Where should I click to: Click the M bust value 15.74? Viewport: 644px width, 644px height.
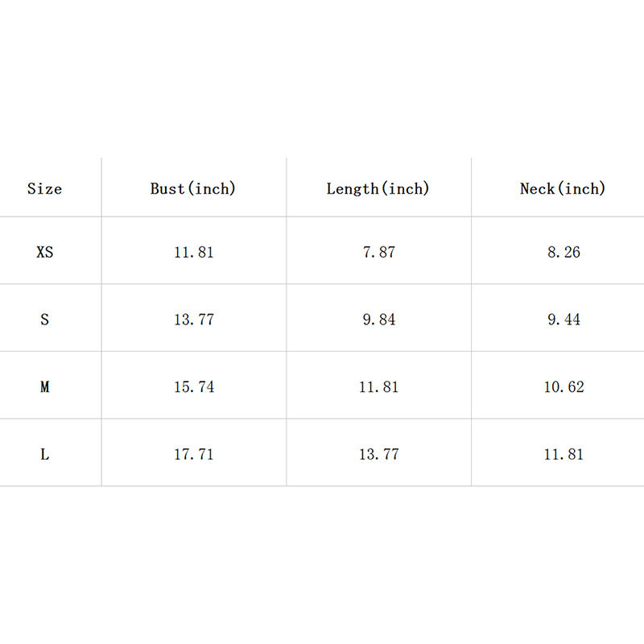click(194, 387)
